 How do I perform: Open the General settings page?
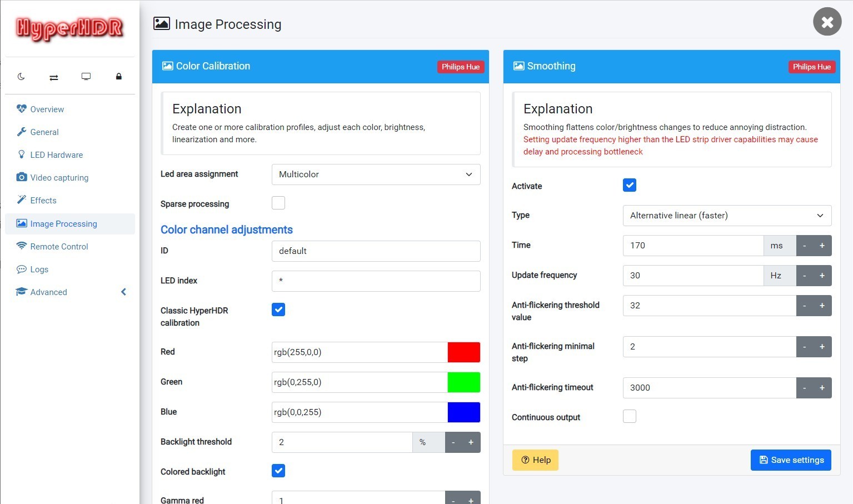(x=44, y=132)
